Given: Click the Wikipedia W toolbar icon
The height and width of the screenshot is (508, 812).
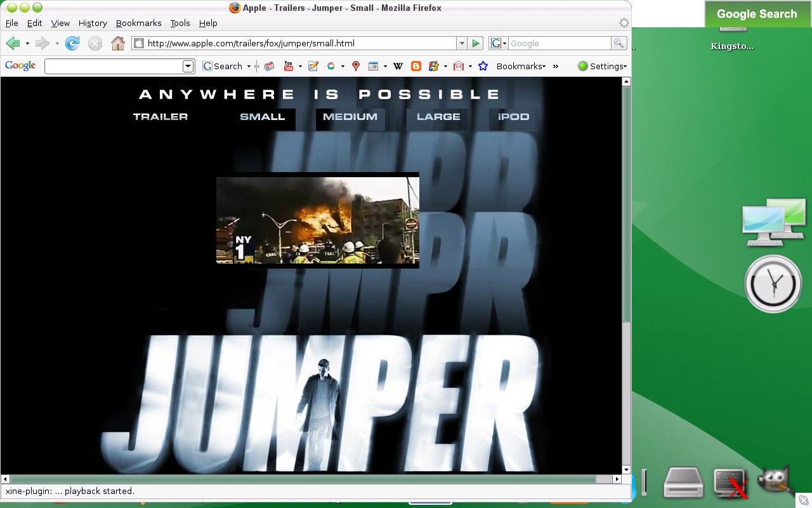Looking at the screenshot, I should (398, 66).
